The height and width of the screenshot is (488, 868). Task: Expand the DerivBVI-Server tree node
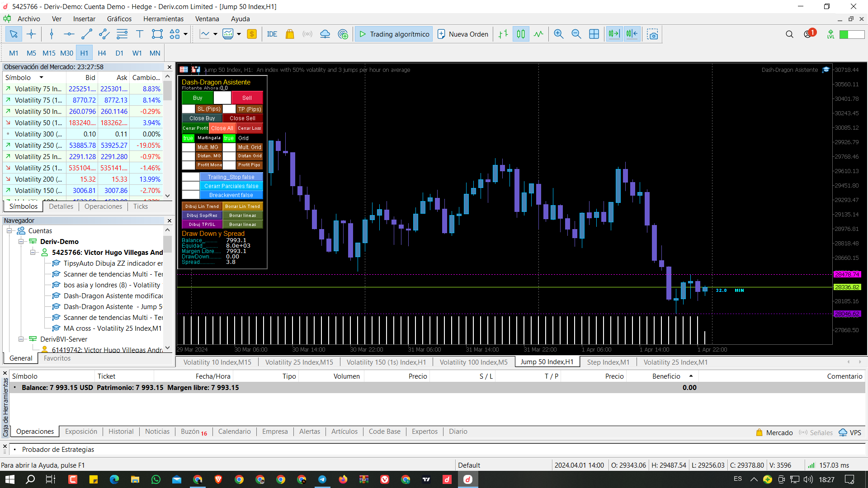click(x=21, y=339)
